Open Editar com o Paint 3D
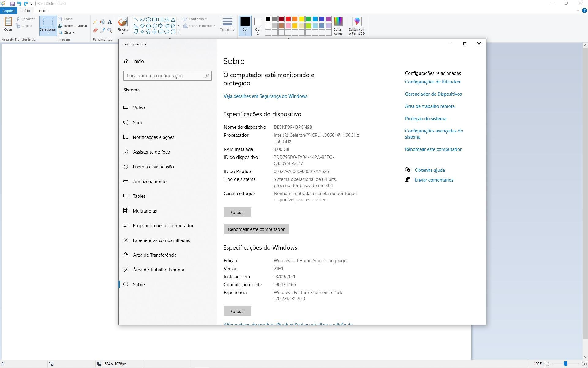 pos(357,26)
